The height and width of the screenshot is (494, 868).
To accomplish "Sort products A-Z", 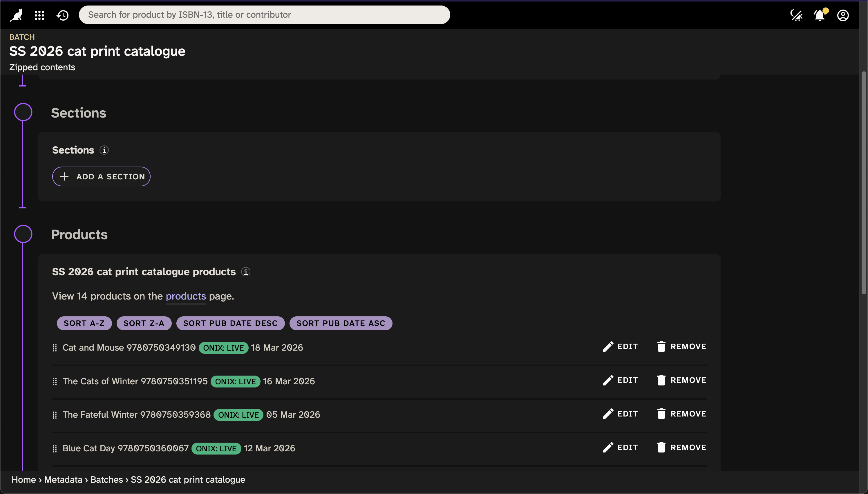I will point(84,323).
